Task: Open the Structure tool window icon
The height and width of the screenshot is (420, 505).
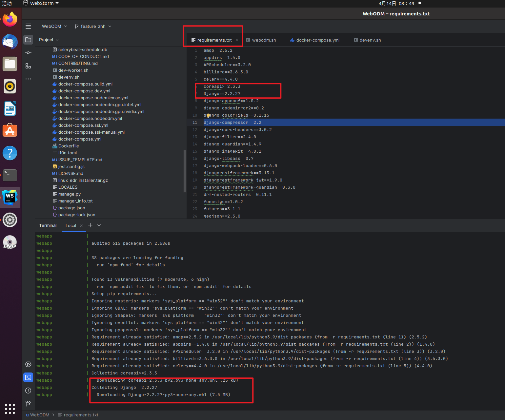Action: point(28,66)
